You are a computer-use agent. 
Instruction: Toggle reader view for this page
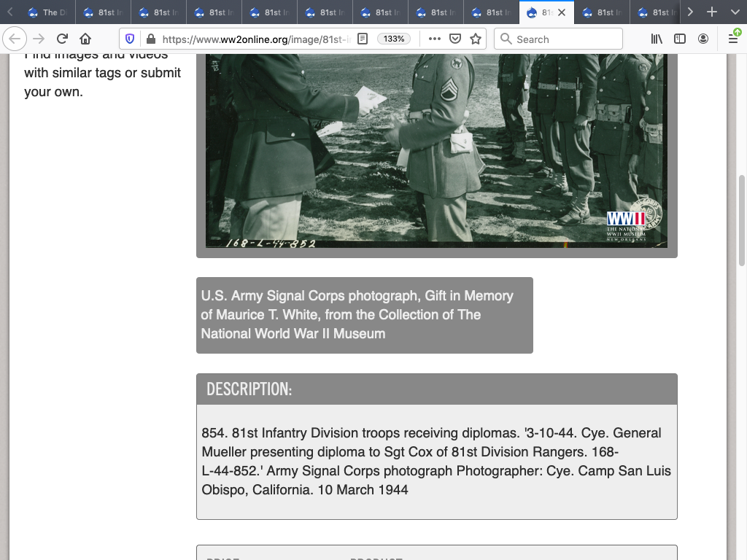click(363, 39)
